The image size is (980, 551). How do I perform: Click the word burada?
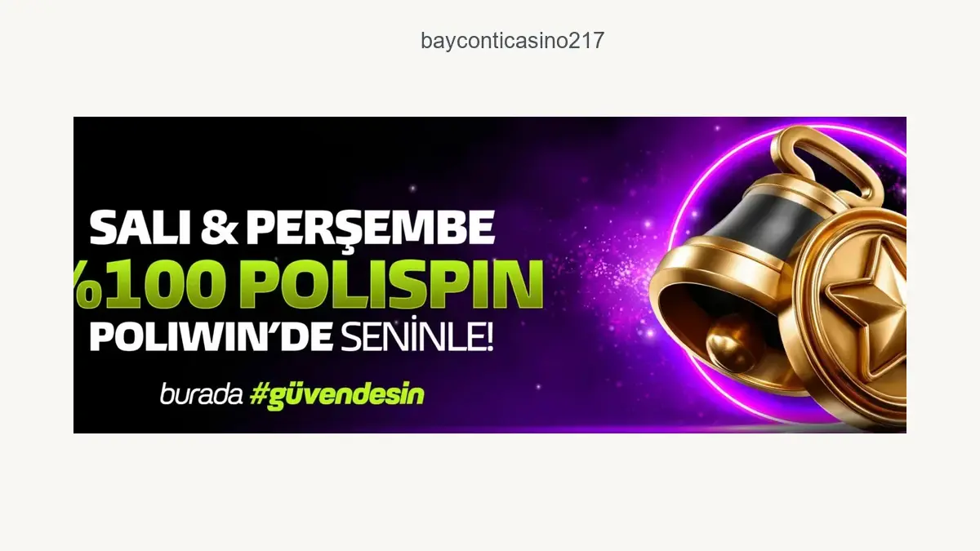coord(201,394)
